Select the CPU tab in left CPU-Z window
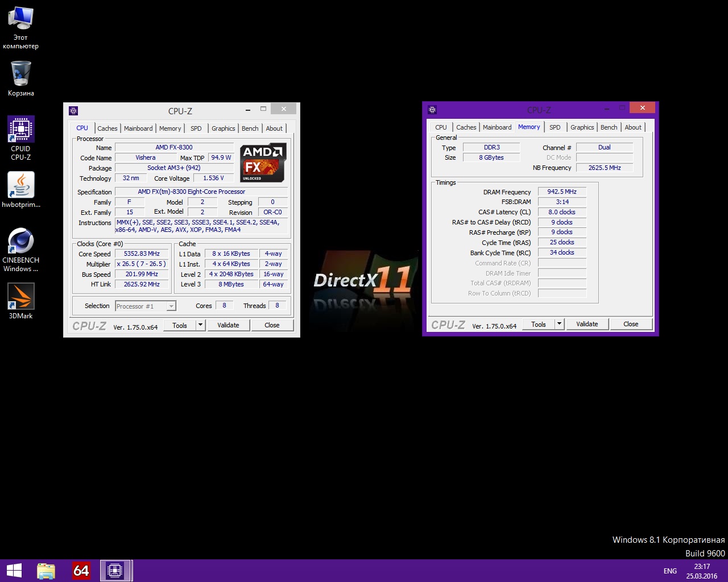This screenshot has height=582, width=728. (x=82, y=128)
